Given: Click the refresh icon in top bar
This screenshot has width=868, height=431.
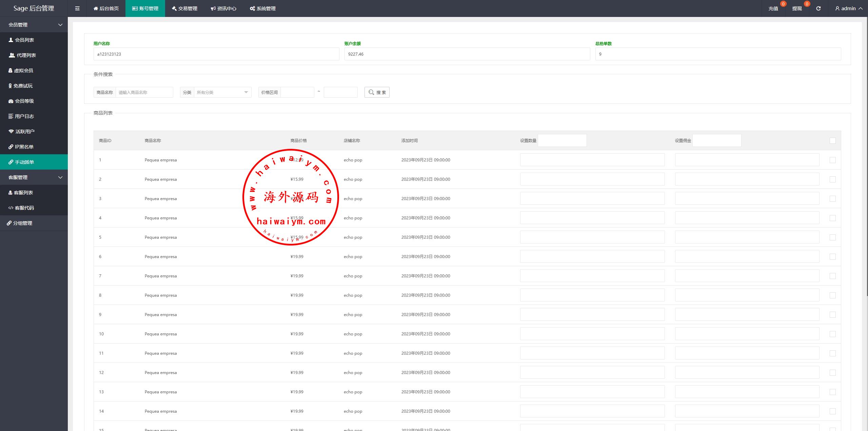Looking at the screenshot, I should tap(818, 8).
